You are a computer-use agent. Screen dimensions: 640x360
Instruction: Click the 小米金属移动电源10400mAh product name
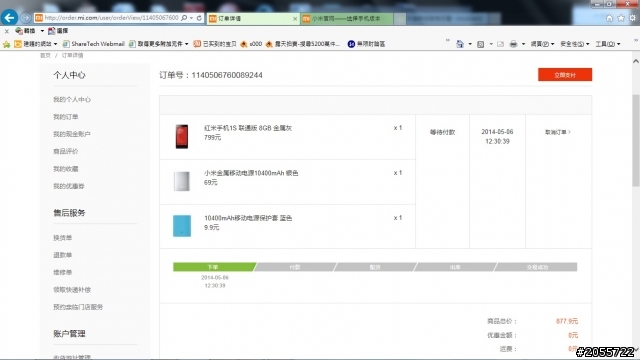(251, 173)
